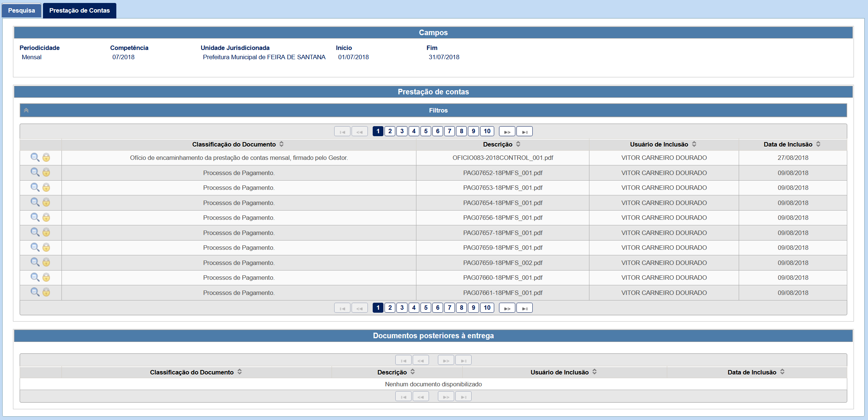The width and height of the screenshot is (868, 420).
Task: Click lock icon for PAG07661-18PMFS_001.pdf row
Action: (x=46, y=292)
